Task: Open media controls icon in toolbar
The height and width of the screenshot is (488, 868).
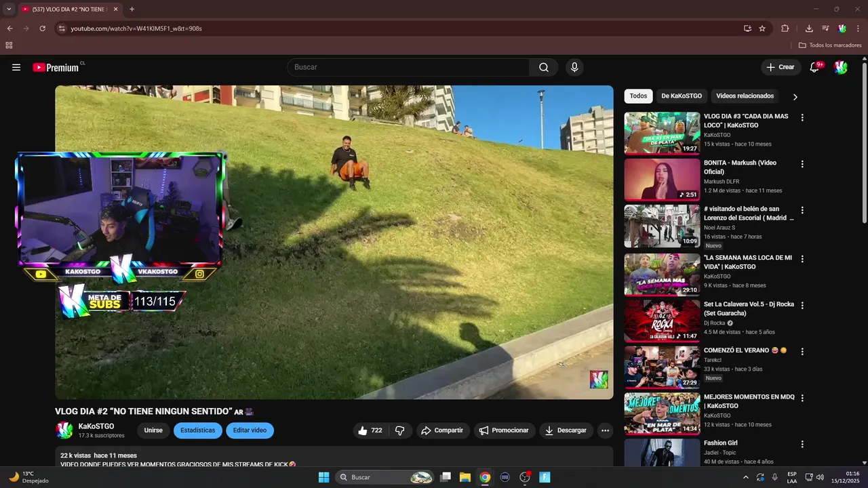Action: [825, 28]
